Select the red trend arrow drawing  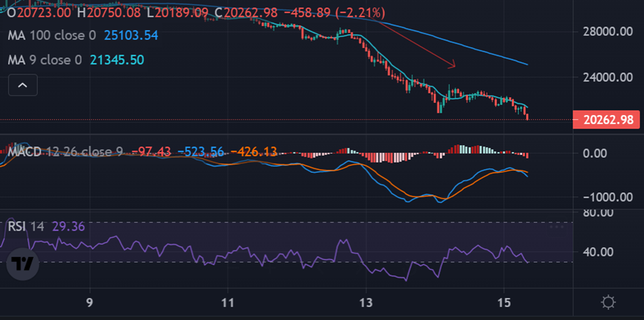418,45
